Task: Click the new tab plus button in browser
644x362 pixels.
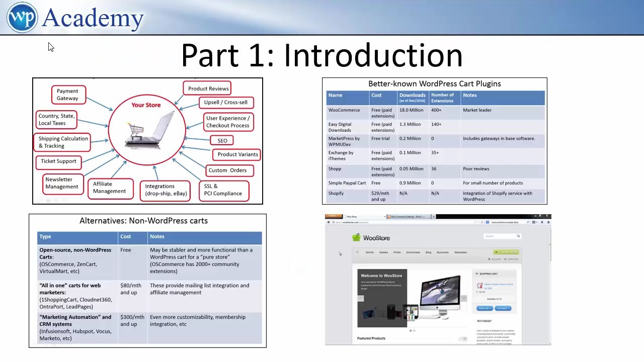Action: pos(434,217)
